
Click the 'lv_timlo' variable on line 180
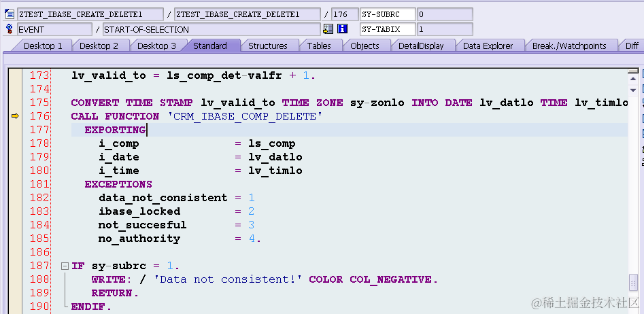[x=275, y=171]
